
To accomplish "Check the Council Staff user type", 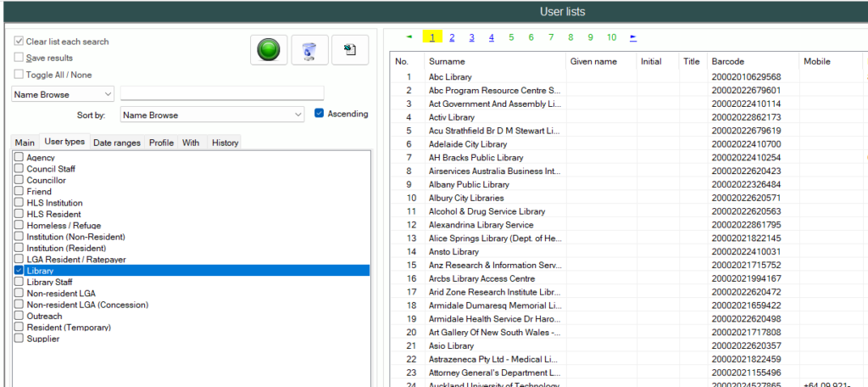I will pyautogui.click(x=19, y=169).
